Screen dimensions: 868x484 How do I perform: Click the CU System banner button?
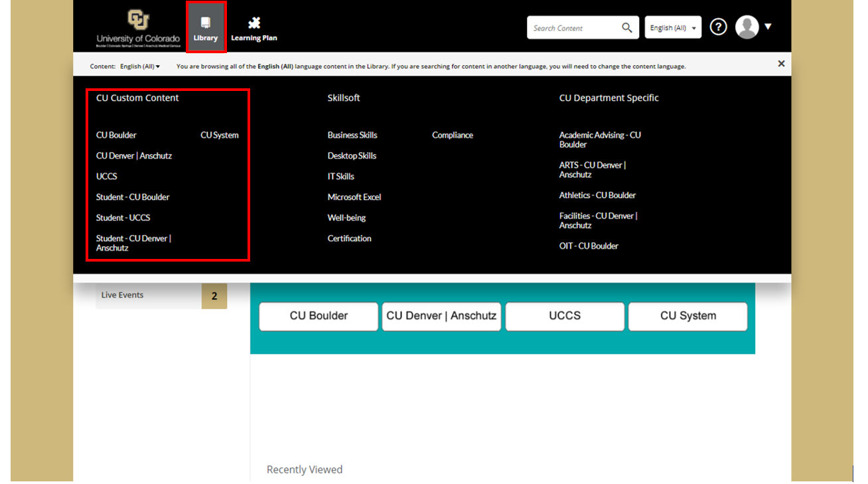(x=688, y=316)
